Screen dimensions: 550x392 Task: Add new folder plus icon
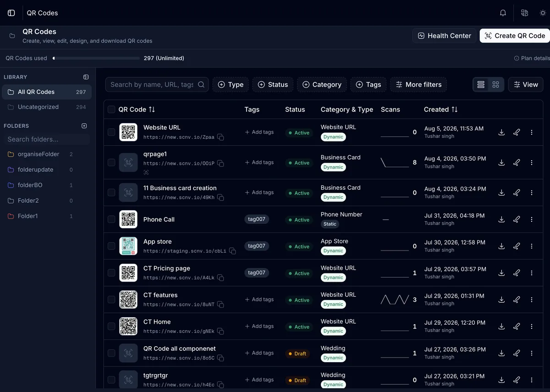[x=84, y=125]
